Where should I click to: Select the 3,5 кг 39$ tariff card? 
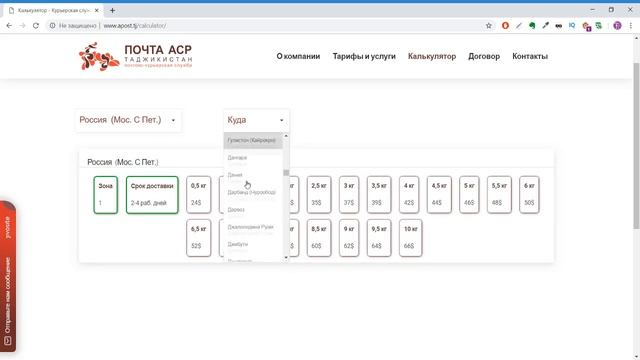click(379, 195)
